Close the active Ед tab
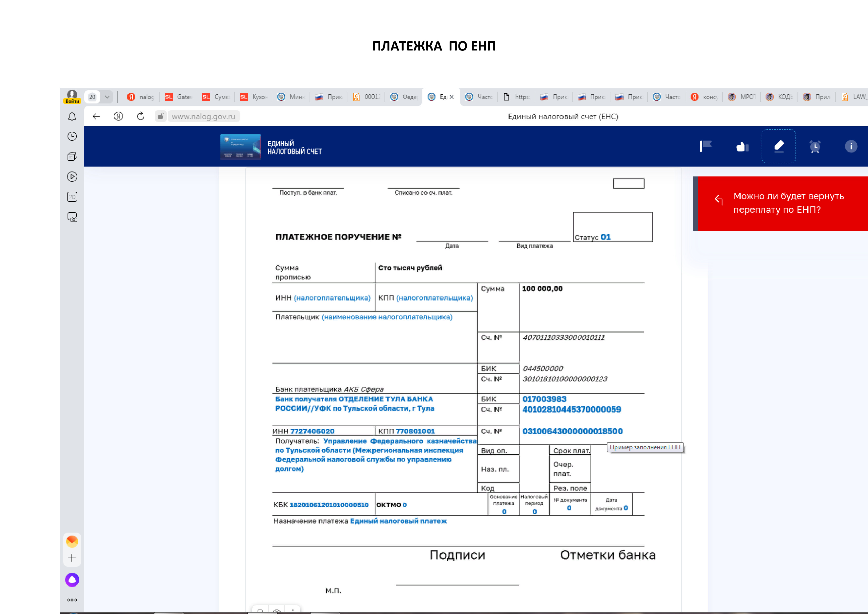The image size is (868, 614). [451, 97]
